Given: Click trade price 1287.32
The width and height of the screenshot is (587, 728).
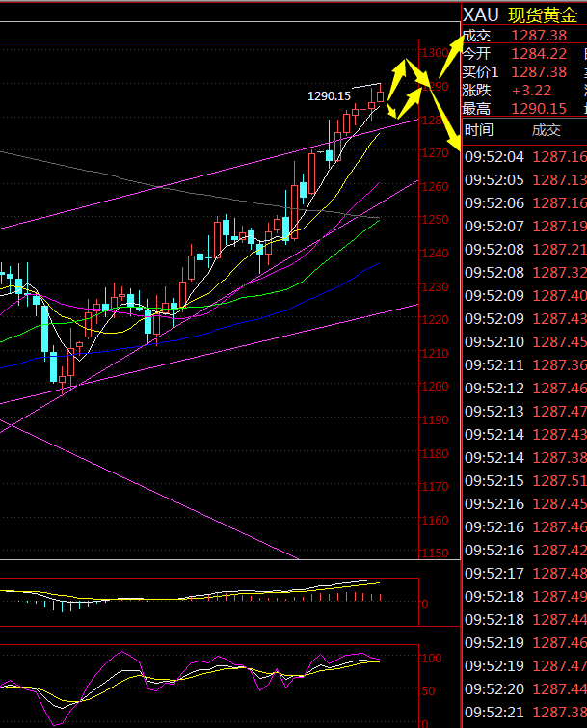Looking at the screenshot, I should click(x=560, y=273).
